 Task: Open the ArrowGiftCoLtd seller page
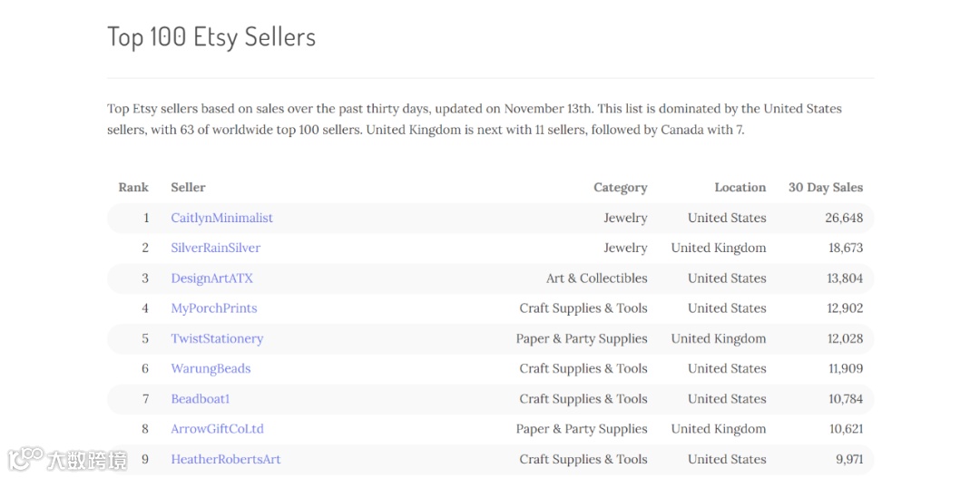click(x=218, y=429)
